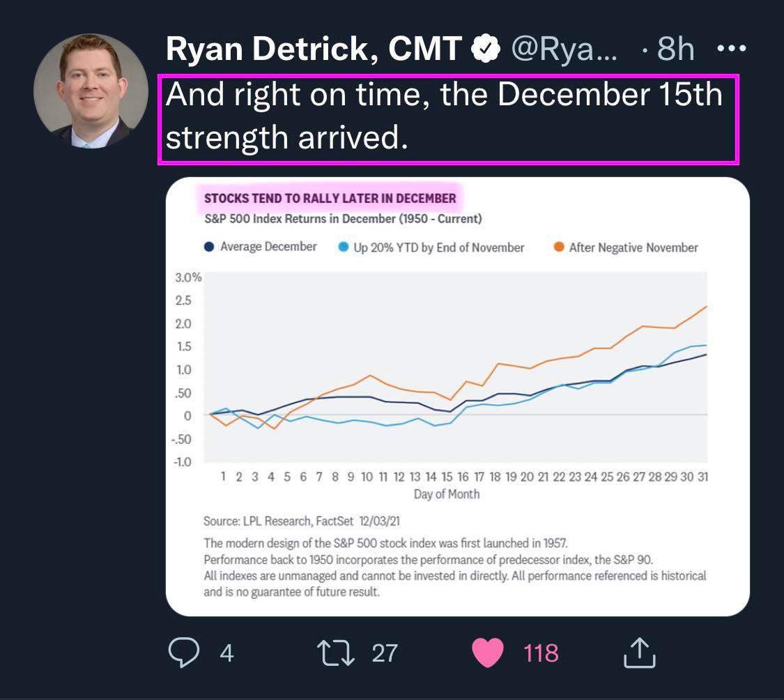Click the verified badge next to the name
This screenshot has height=700, width=784.
click(x=485, y=50)
